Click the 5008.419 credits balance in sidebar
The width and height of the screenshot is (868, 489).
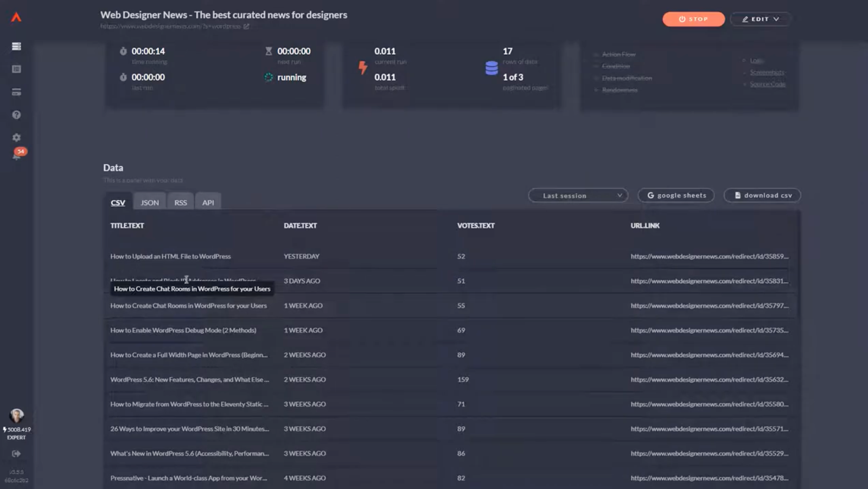pos(18,429)
